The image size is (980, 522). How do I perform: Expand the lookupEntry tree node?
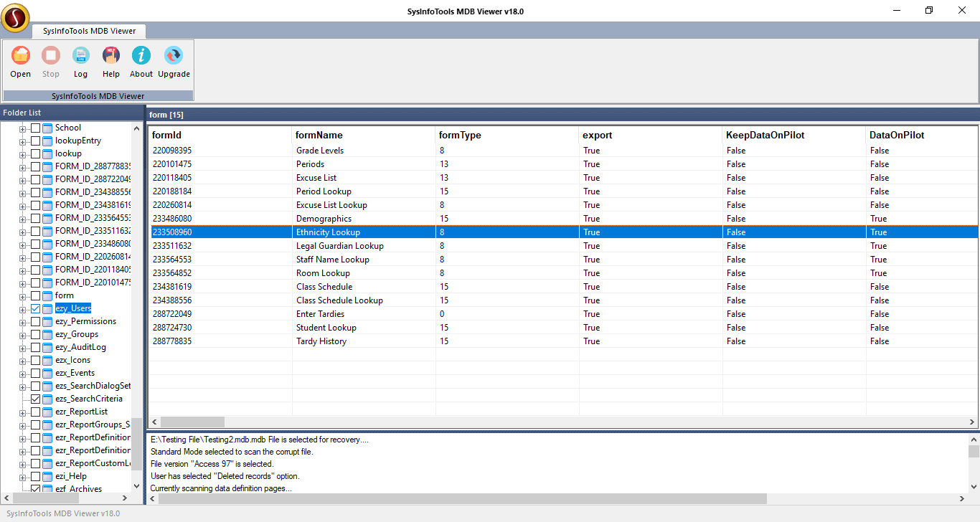point(22,141)
